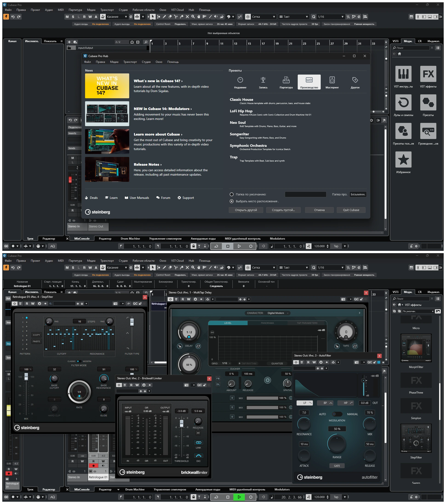Click the Создать пустой button
The width and height of the screenshot is (446, 504).
(x=283, y=210)
